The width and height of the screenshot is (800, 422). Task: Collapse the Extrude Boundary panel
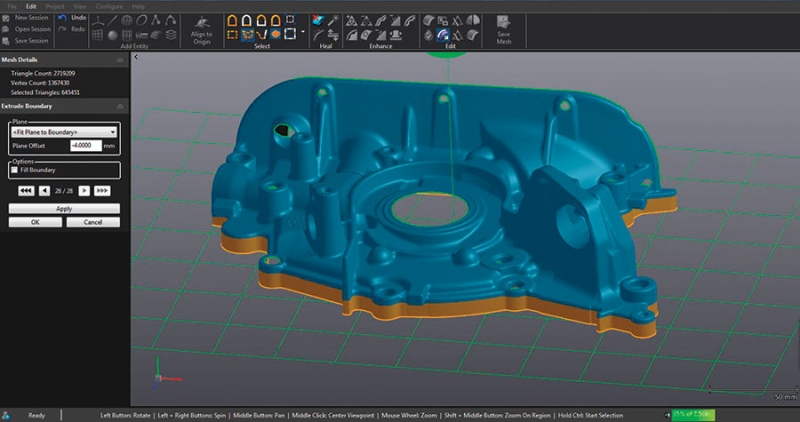pyautogui.click(x=121, y=106)
